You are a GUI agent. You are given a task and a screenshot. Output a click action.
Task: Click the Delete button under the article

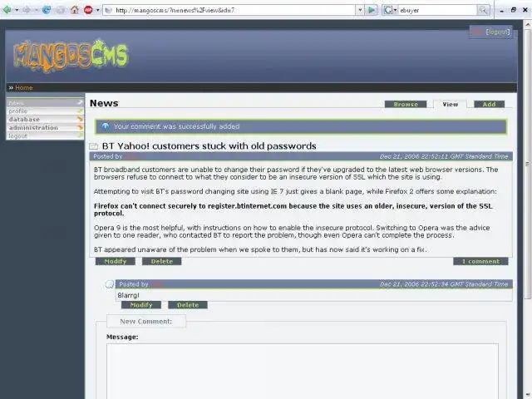point(161,261)
